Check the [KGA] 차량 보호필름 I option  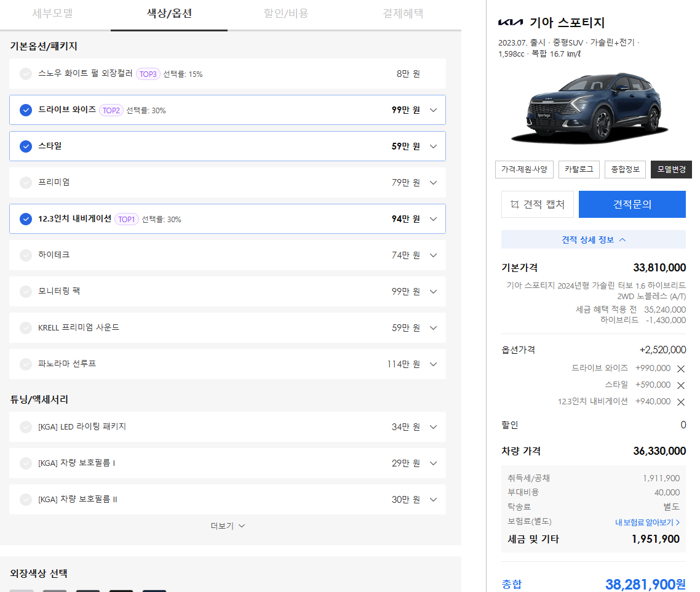[26, 463]
